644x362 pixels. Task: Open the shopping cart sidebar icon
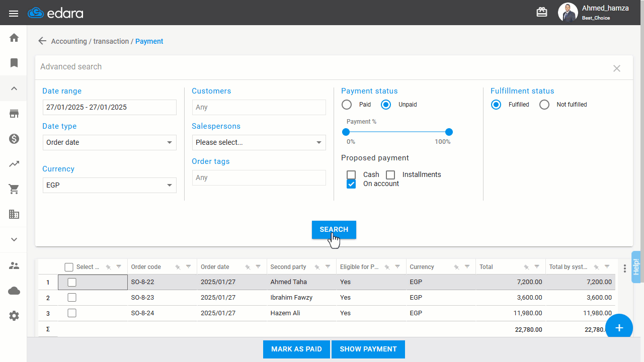pyautogui.click(x=14, y=189)
